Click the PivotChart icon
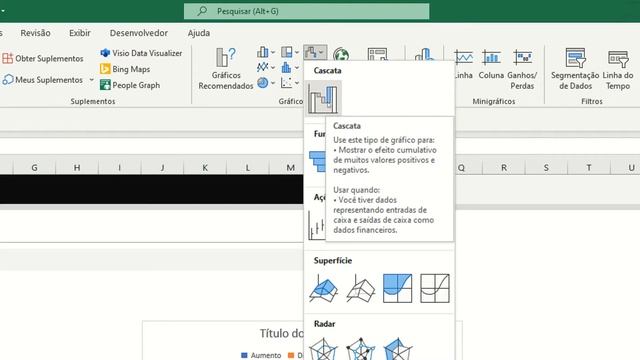The height and width of the screenshot is (360, 640). 377,54
